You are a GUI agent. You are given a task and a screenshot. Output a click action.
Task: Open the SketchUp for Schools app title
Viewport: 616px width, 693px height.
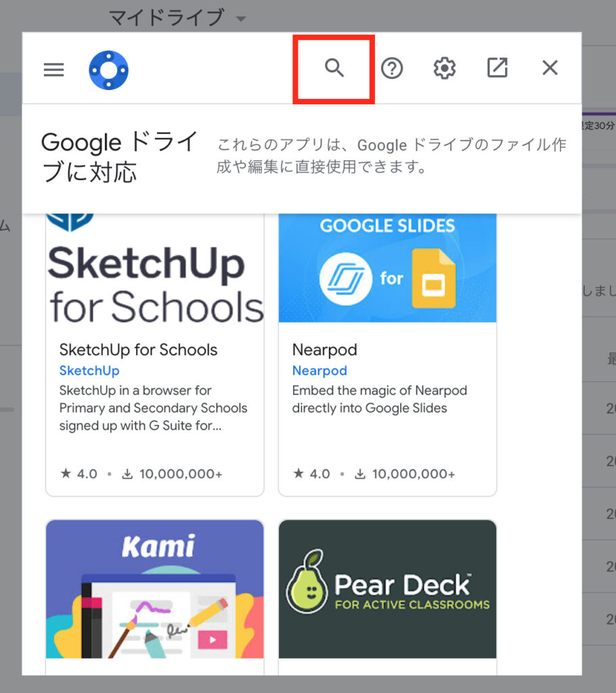click(x=138, y=350)
